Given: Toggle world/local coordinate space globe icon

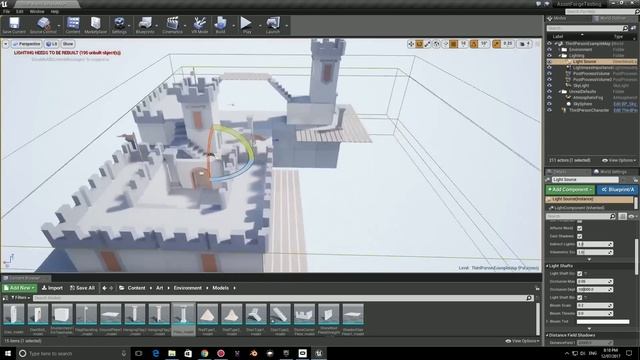Looking at the screenshot, I should click(436, 44).
